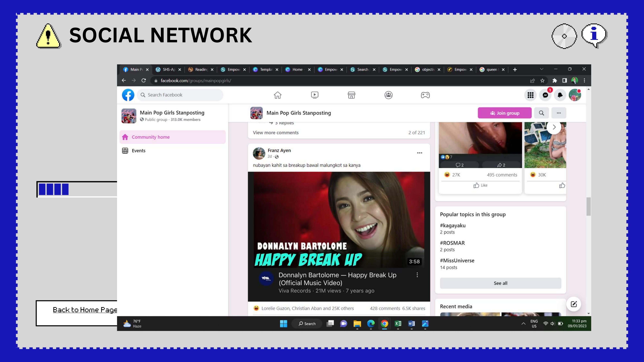Click the Join group button
The width and height of the screenshot is (644, 362).
point(505,113)
